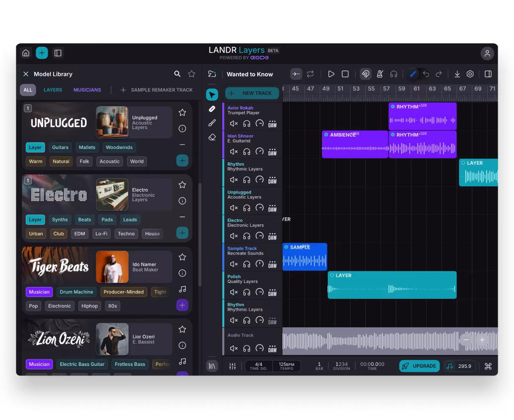Select the AMBIENCE clip on timeline
This screenshot has width=514, height=420.
(355, 144)
